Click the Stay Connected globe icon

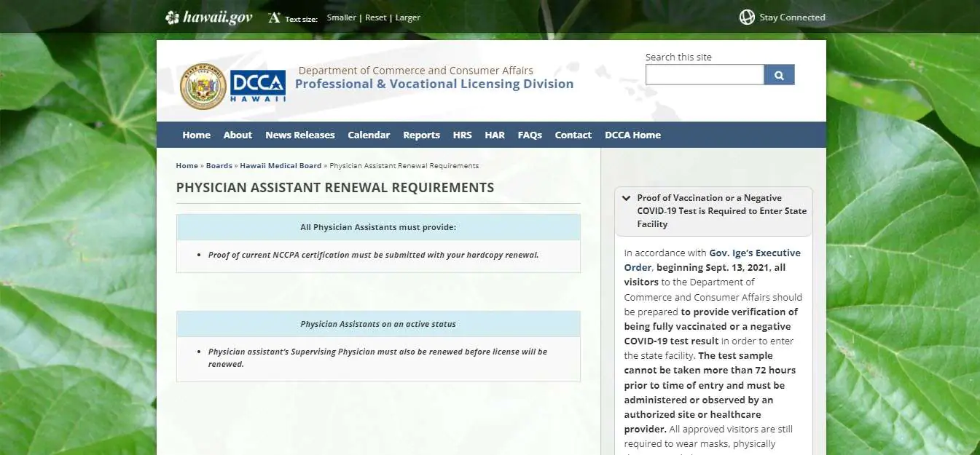click(747, 17)
